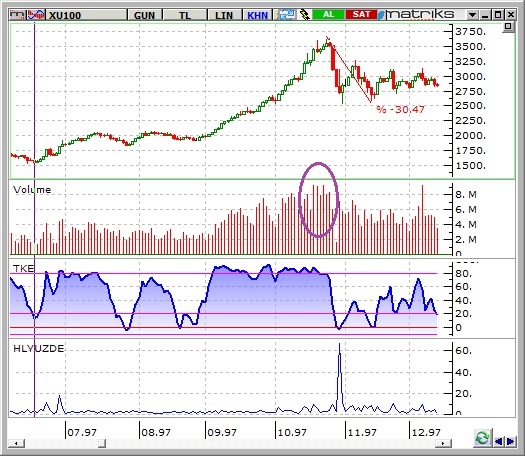Click the small square icon in chart corner

coord(508,27)
